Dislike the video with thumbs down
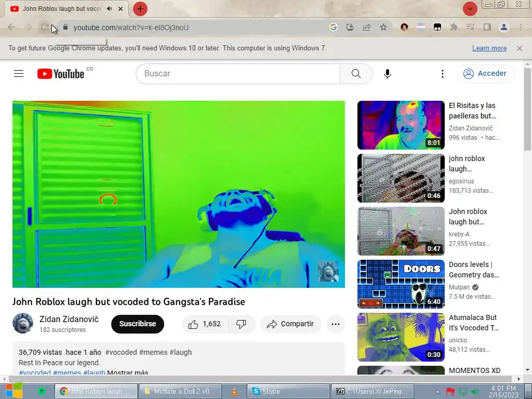Image resolution: width=532 pixels, height=399 pixels. tap(241, 324)
